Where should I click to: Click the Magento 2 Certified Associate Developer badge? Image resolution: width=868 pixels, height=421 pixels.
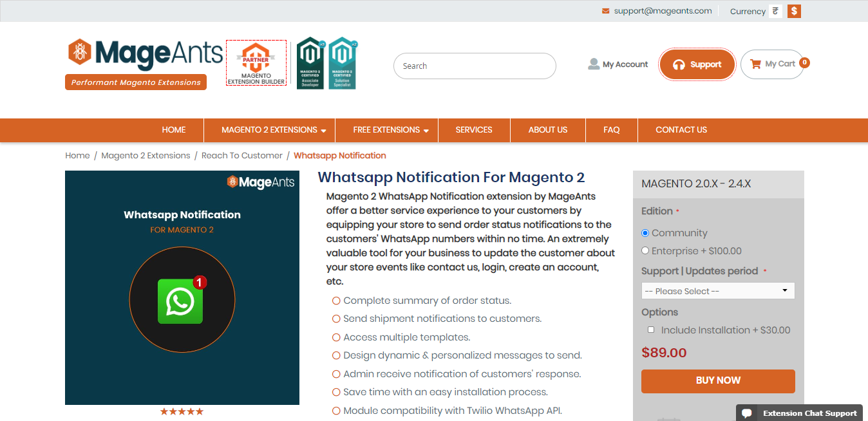click(x=311, y=63)
